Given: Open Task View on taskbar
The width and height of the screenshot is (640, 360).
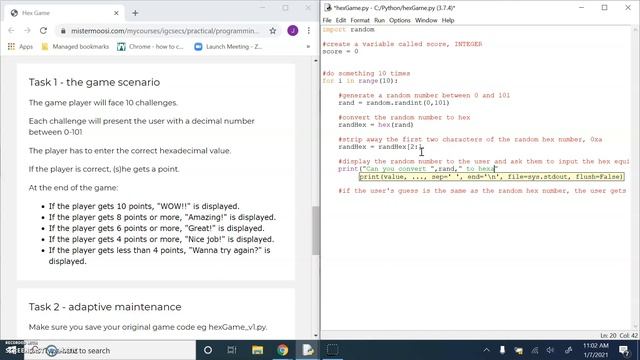Looking at the screenshot, I should point(232,350).
